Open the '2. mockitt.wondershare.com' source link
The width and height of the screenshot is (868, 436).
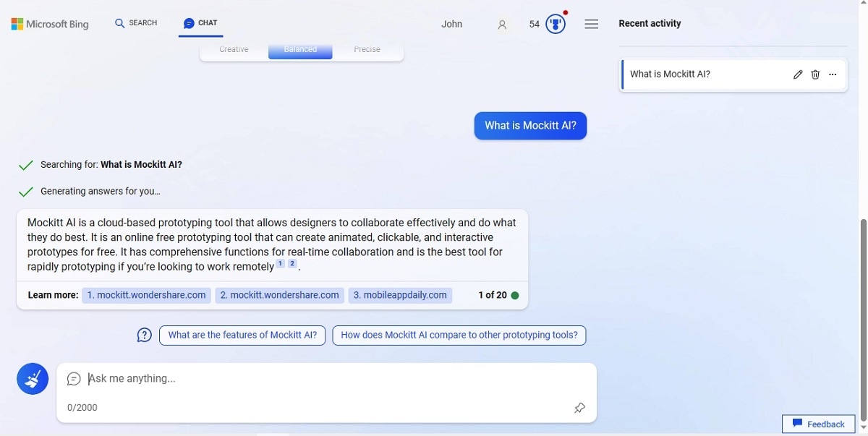point(279,295)
